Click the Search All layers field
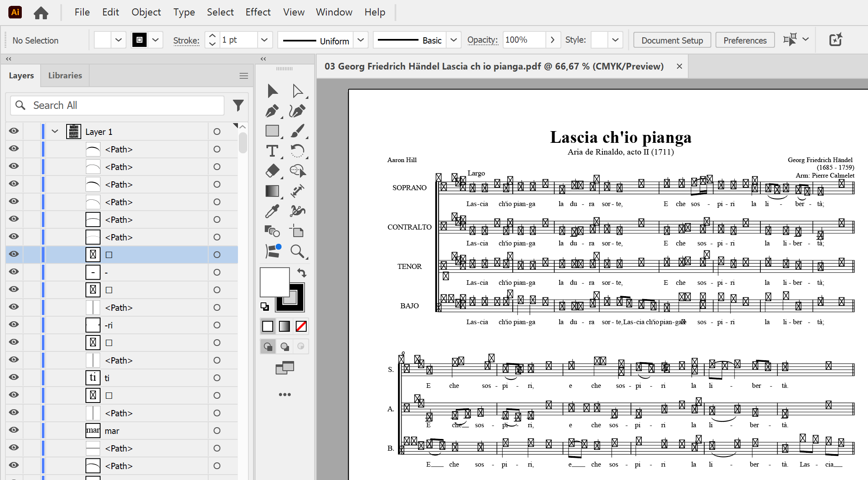868x480 pixels. (117, 105)
